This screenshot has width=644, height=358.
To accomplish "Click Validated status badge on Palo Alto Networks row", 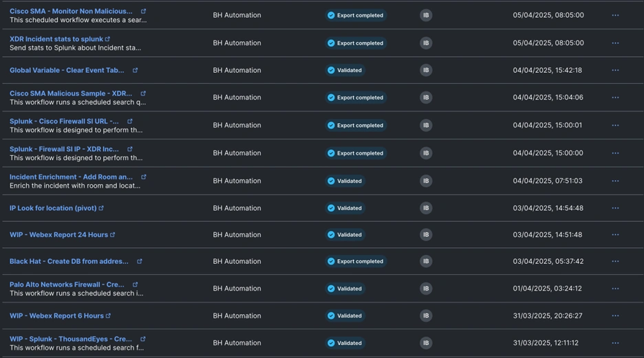I will (x=345, y=289).
